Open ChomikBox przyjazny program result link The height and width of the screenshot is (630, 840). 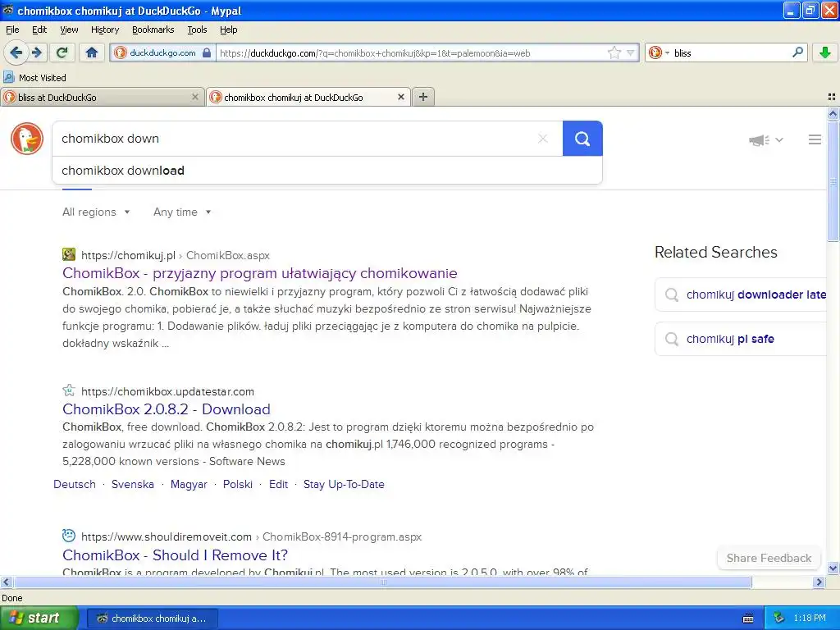point(260,273)
